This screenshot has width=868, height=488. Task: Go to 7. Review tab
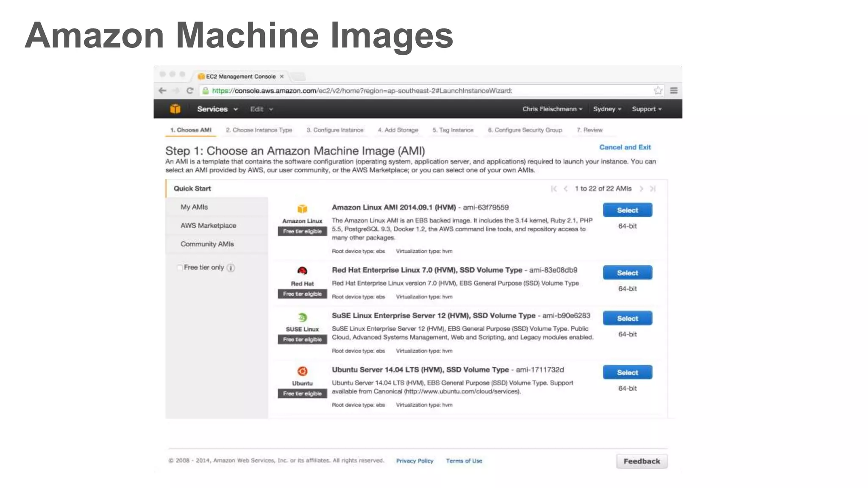pyautogui.click(x=590, y=130)
